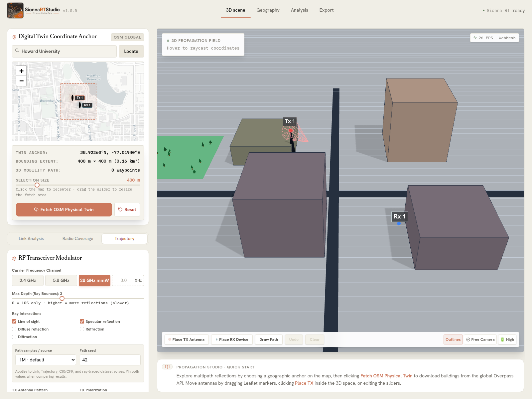Toggle the Line of sight checkbox
Viewport: 532px width, 399px height.
14,322
